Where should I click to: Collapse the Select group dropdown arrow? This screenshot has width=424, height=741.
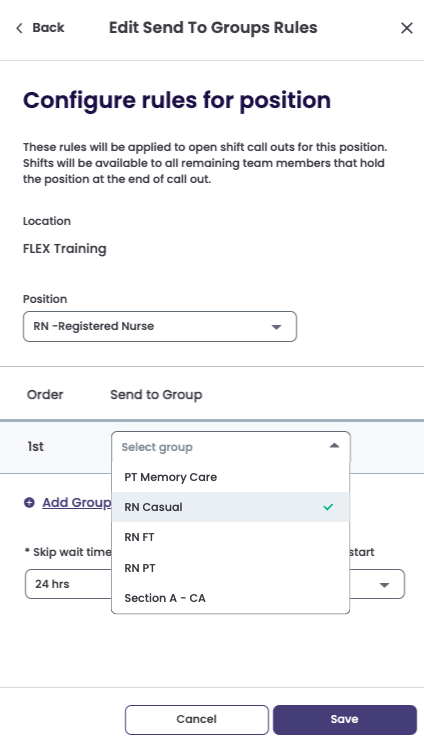[334, 446]
